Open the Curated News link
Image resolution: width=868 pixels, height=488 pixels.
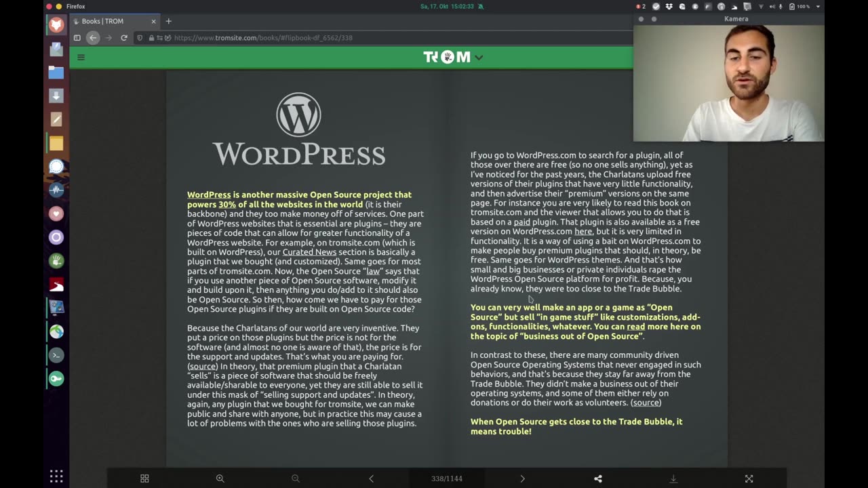[309, 252]
